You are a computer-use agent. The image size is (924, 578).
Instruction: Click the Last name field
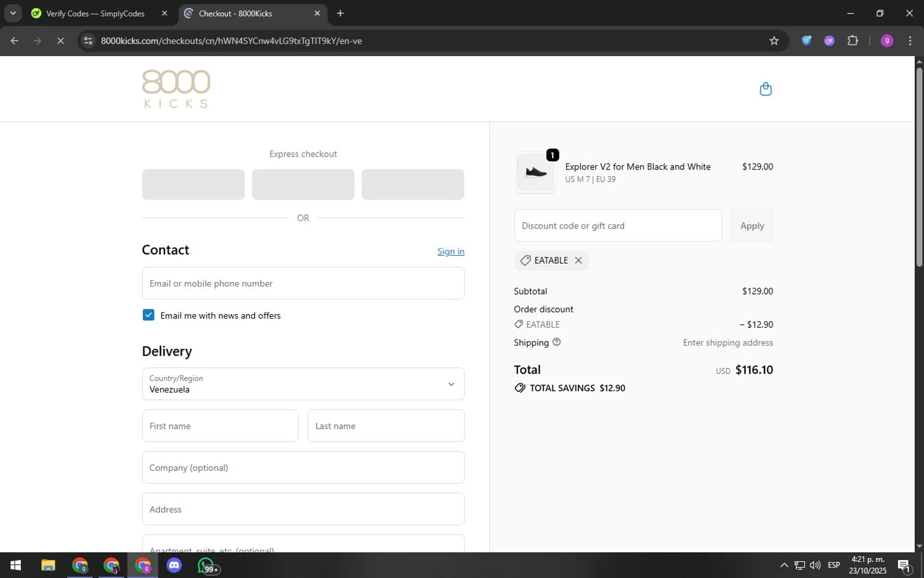(386, 426)
